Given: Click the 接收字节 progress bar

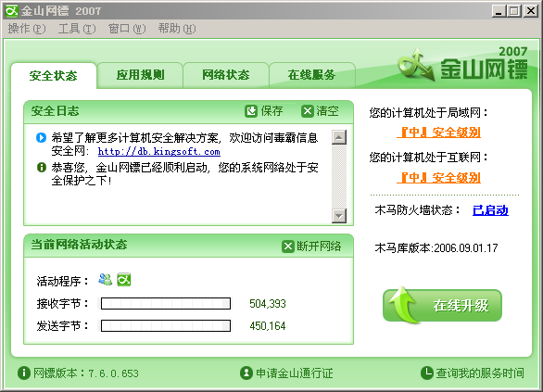Looking at the screenshot, I should pyautogui.click(x=166, y=304).
